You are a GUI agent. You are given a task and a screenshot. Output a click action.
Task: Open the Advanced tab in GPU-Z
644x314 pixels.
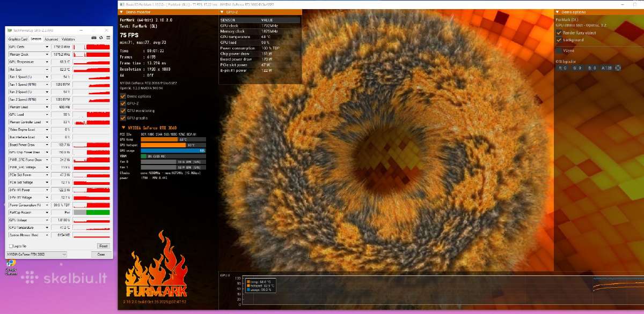coord(52,39)
